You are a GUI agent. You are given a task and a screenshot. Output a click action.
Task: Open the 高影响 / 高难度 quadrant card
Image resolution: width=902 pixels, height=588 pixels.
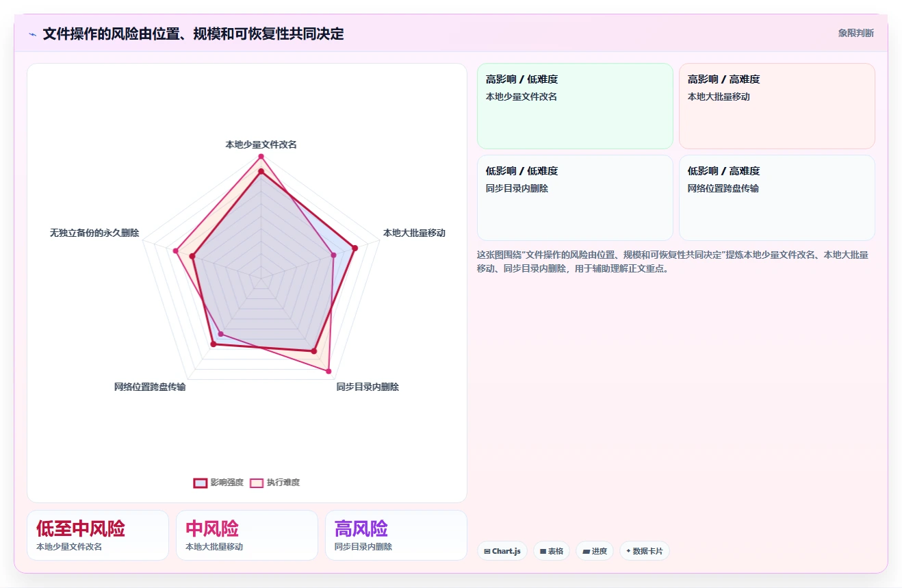click(x=777, y=106)
